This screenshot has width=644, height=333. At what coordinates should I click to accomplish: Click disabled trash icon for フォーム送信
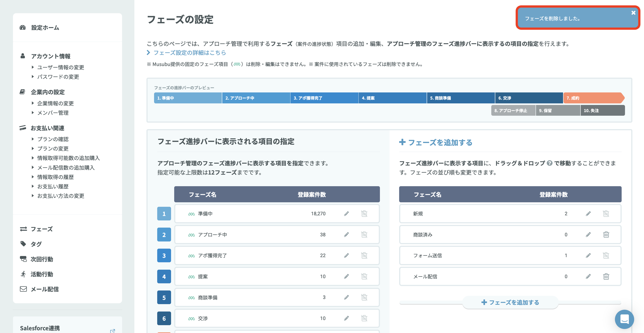pos(606,255)
